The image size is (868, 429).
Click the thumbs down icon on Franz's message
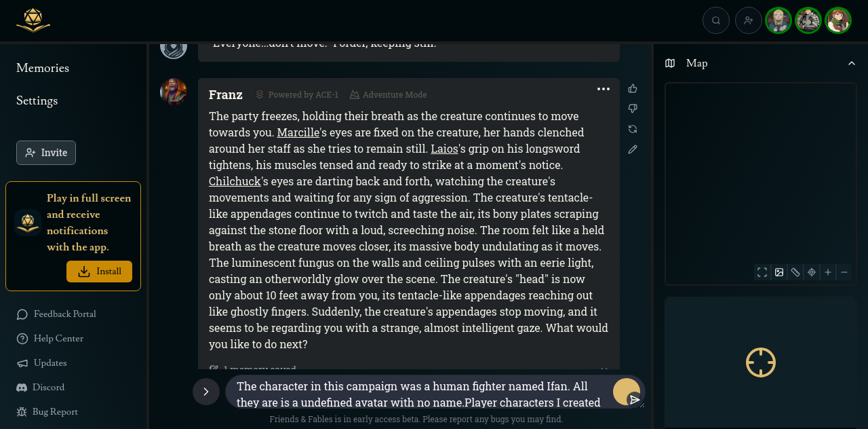click(633, 109)
